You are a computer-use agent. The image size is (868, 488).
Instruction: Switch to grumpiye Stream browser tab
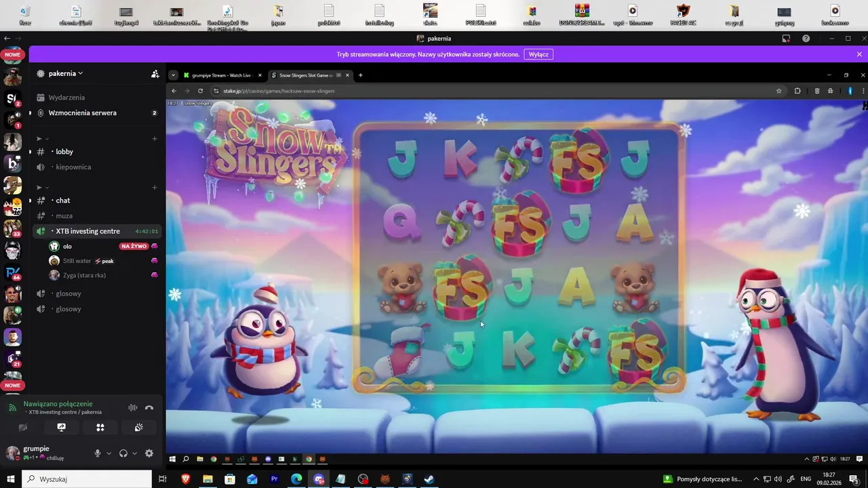(x=220, y=75)
